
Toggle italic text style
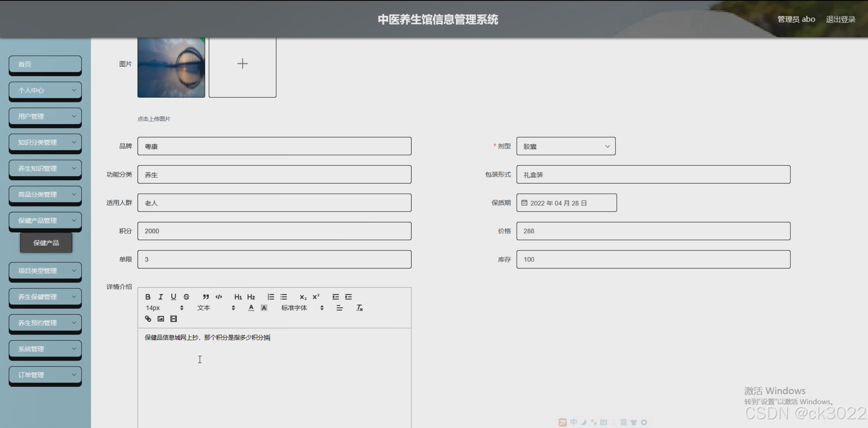point(161,297)
